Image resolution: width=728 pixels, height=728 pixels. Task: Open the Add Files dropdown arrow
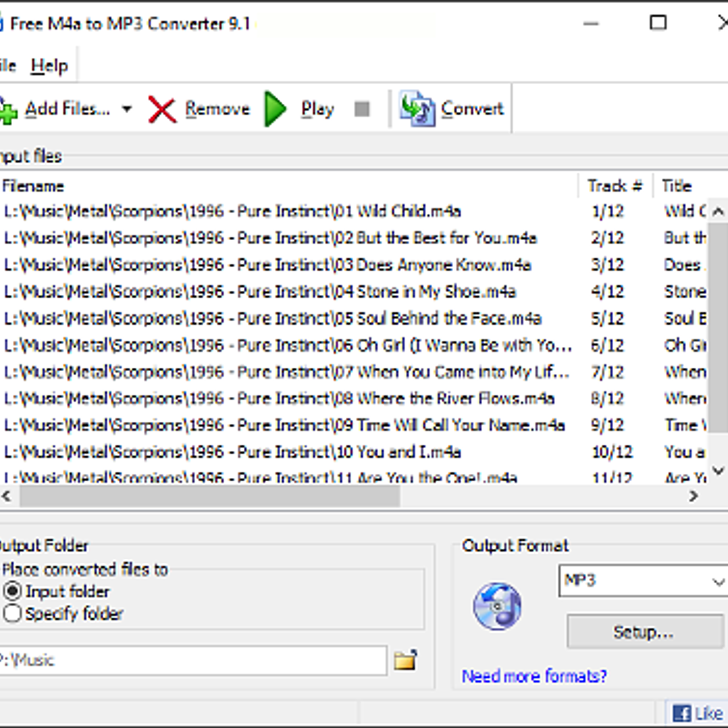click(127, 109)
